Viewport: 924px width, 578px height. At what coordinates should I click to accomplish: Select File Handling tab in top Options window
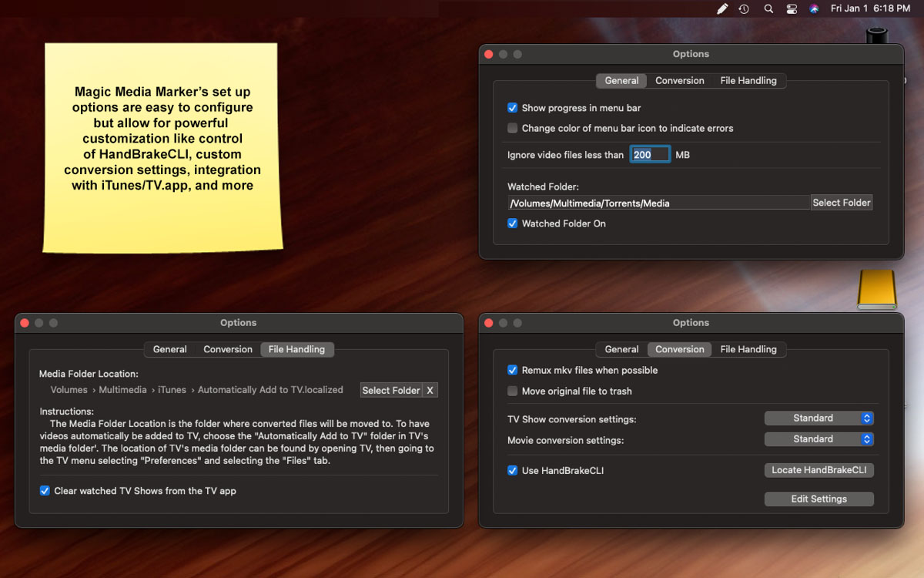click(x=748, y=80)
